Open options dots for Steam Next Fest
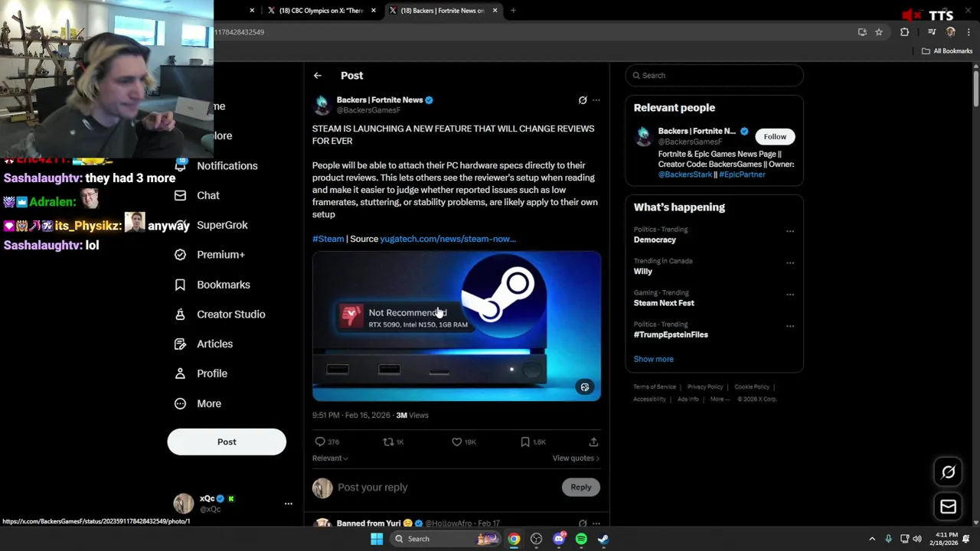The height and width of the screenshot is (551, 980). [x=790, y=295]
